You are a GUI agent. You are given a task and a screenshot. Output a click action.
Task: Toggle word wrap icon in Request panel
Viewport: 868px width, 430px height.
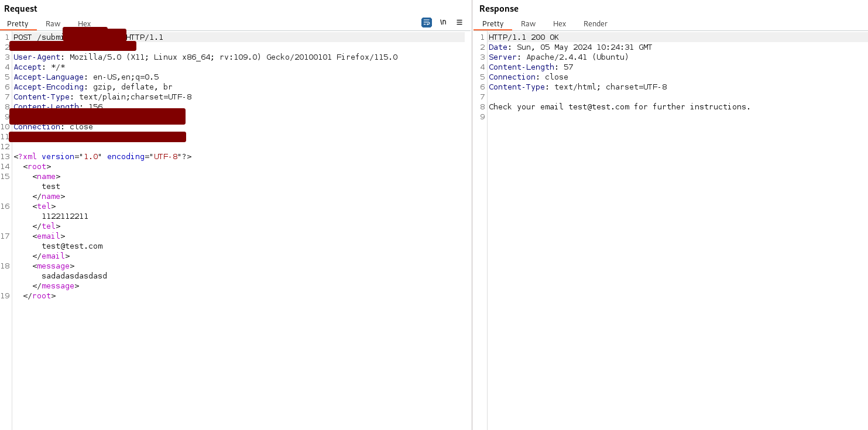coord(426,22)
